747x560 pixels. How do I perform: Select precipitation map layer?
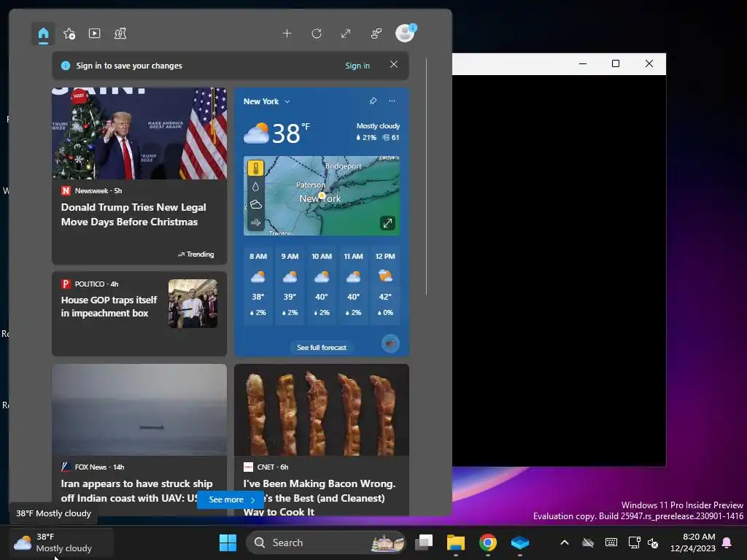coord(256,186)
